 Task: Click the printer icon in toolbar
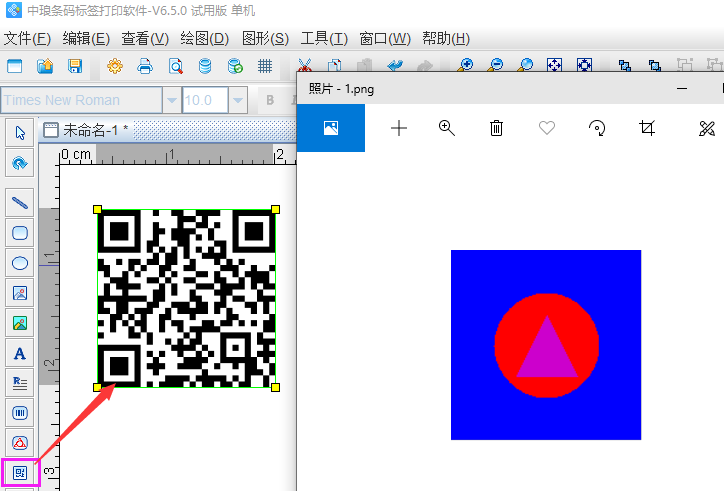pyautogui.click(x=145, y=67)
